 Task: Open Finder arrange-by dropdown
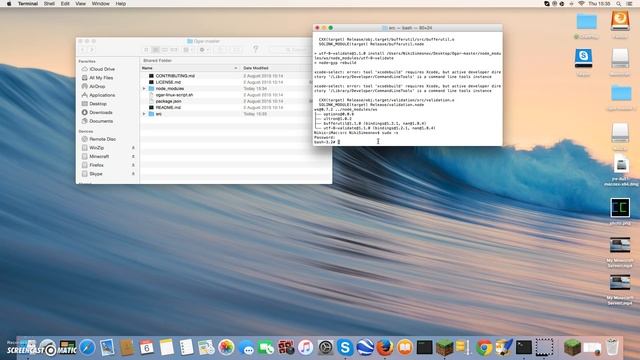(x=188, y=50)
